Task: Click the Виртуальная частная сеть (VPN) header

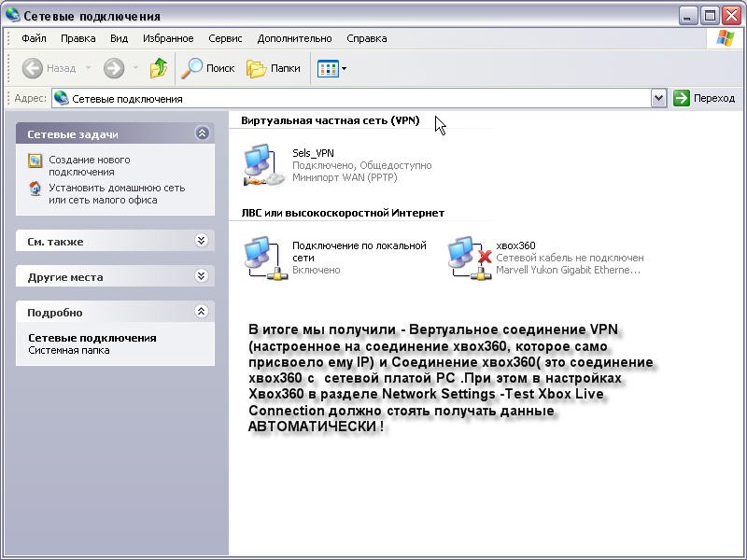Action: [x=331, y=120]
